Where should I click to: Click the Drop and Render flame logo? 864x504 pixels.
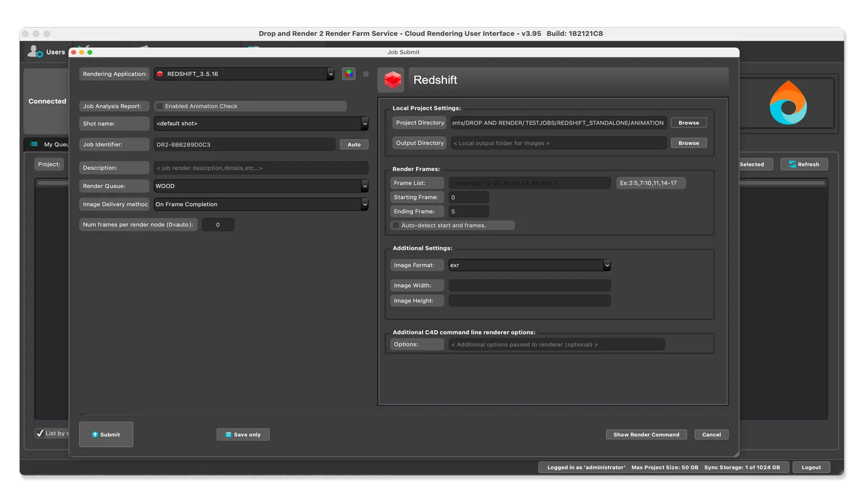[x=788, y=104]
